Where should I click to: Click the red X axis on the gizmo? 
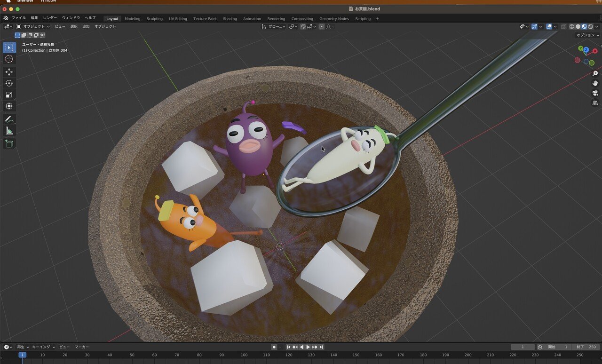click(595, 51)
